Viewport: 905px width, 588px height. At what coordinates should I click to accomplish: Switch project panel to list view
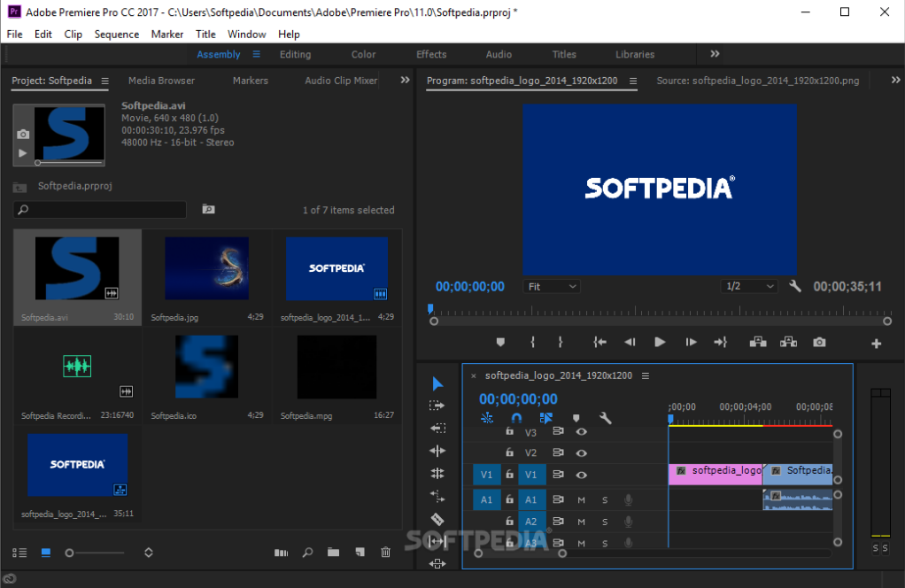pyautogui.click(x=19, y=553)
